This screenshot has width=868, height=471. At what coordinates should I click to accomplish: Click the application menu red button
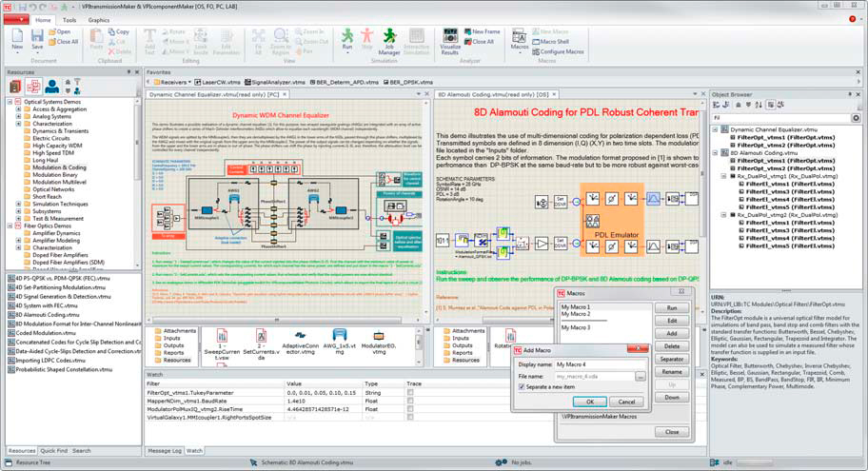point(16,19)
